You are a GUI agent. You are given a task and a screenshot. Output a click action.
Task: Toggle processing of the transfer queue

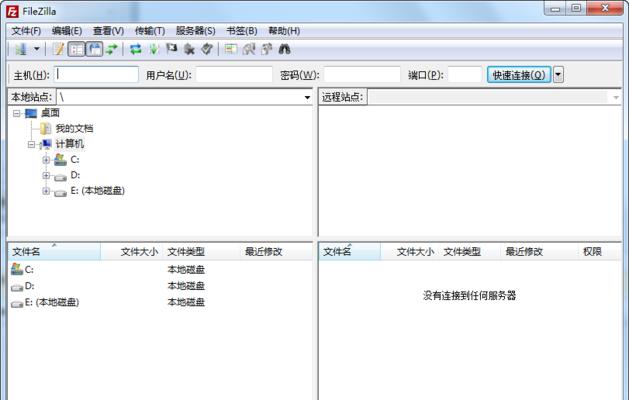pos(154,49)
